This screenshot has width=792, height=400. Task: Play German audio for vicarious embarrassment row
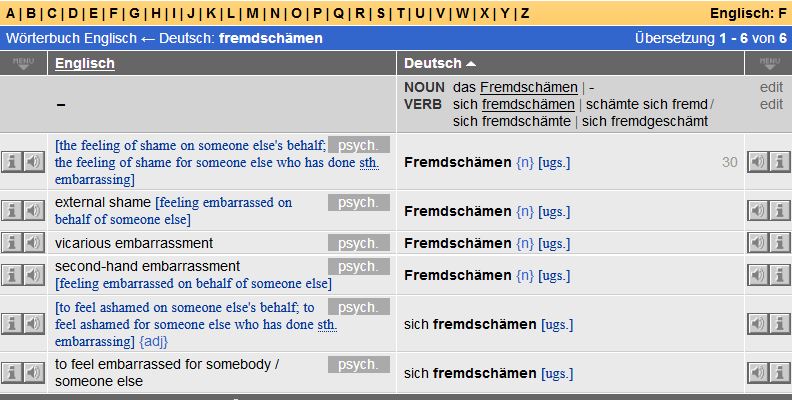[757, 243]
